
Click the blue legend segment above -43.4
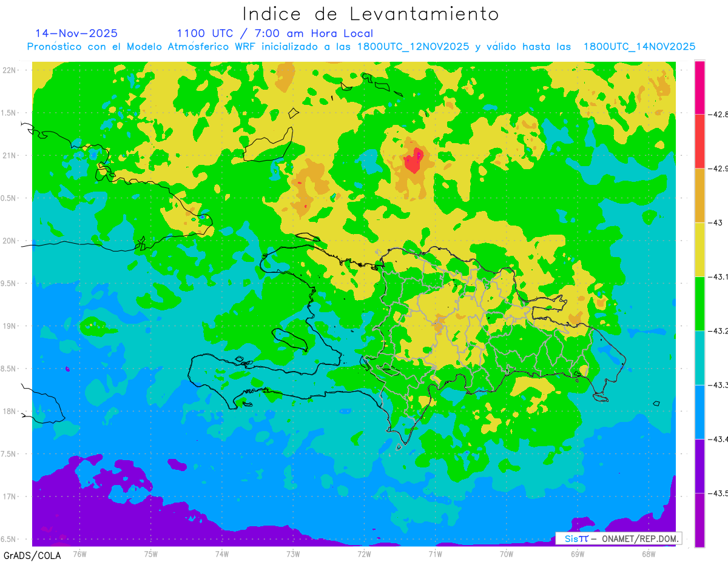(699, 412)
